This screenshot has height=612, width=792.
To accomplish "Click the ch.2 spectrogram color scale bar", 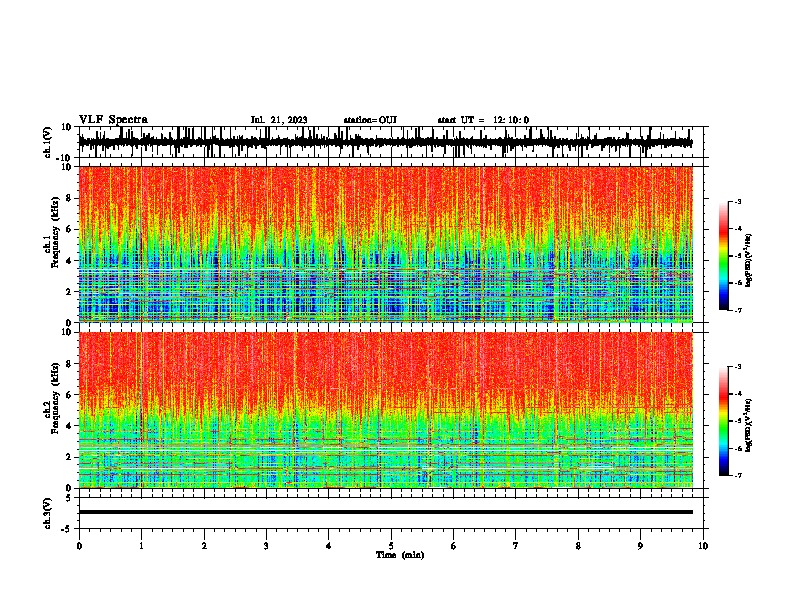I will click(x=723, y=421).
